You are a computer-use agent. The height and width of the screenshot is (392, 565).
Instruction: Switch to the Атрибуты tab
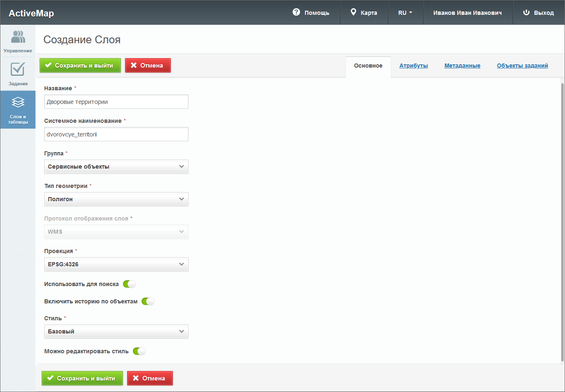point(414,66)
